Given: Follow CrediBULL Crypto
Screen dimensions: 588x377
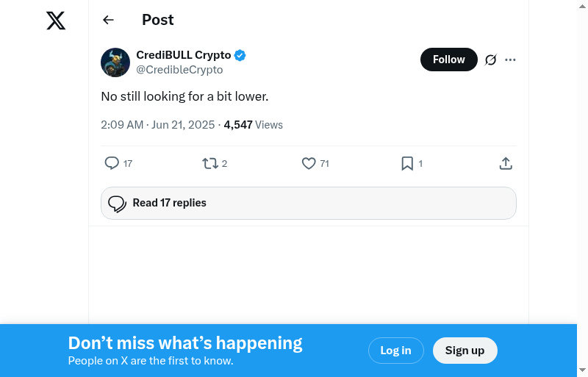Looking at the screenshot, I should point(448,60).
